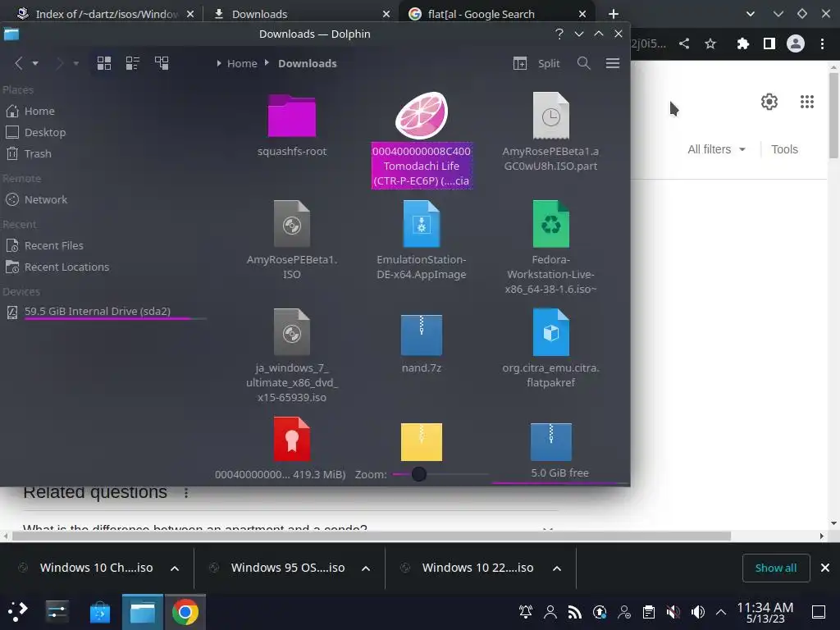
Task: Switch Dolphin to Icons view mode
Action: [104, 63]
